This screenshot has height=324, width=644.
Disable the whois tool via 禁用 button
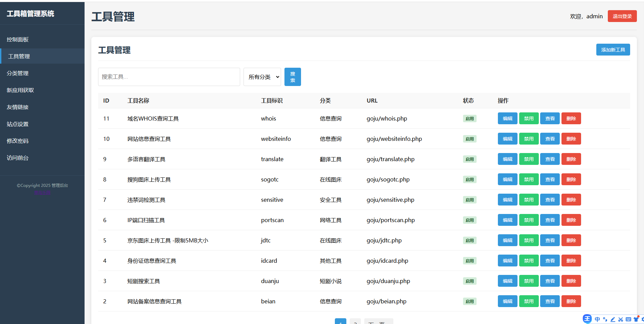(x=529, y=118)
